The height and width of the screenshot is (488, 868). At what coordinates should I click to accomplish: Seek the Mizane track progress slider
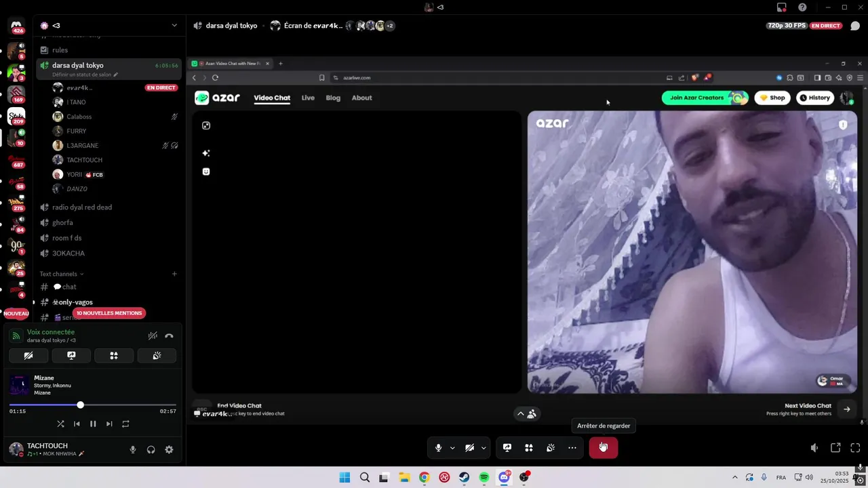click(93, 405)
